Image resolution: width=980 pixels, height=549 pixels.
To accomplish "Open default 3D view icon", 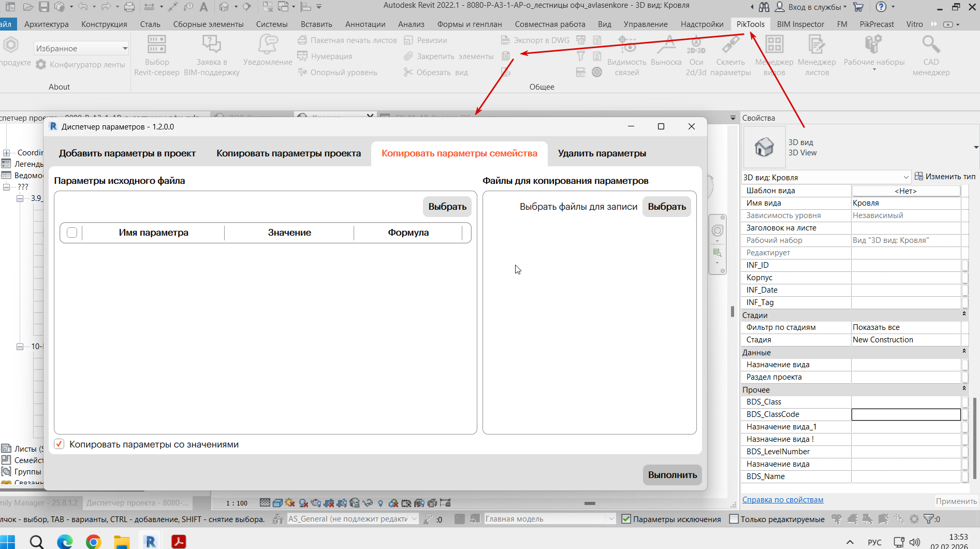I will coord(224,7).
